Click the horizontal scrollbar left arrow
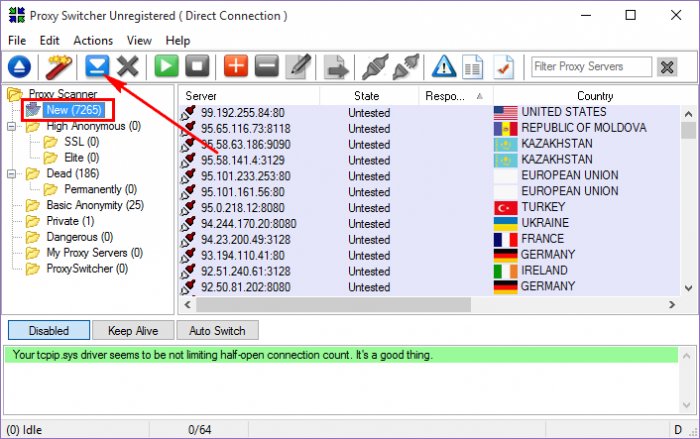This screenshot has width=700, height=439. tap(188, 305)
